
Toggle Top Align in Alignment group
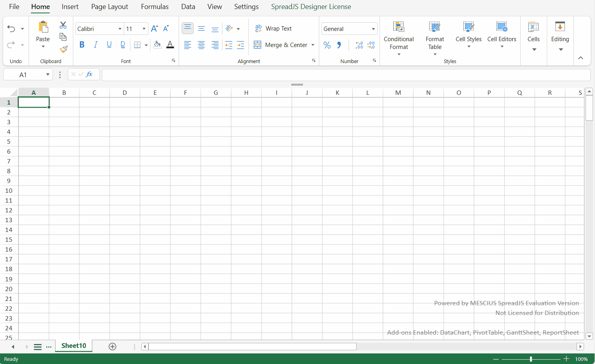tap(188, 28)
